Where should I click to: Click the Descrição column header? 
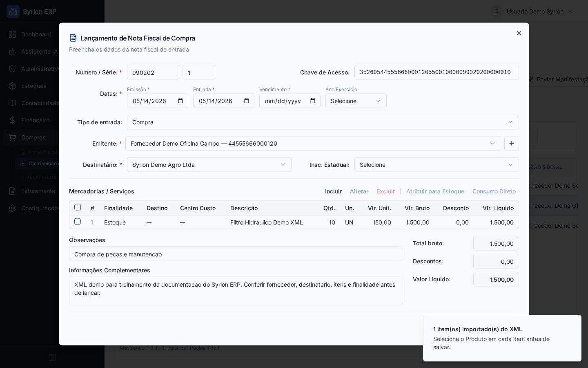244,208
